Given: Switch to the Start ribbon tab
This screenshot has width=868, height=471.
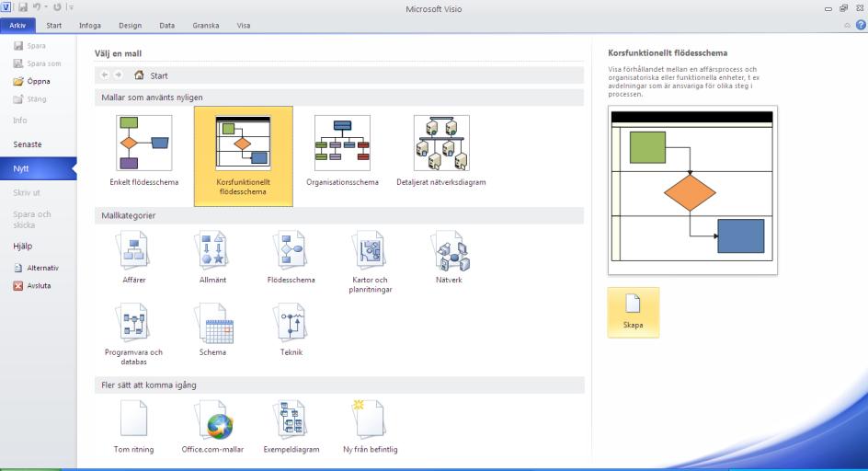Looking at the screenshot, I should pyautogui.click(x=53, y=26).
